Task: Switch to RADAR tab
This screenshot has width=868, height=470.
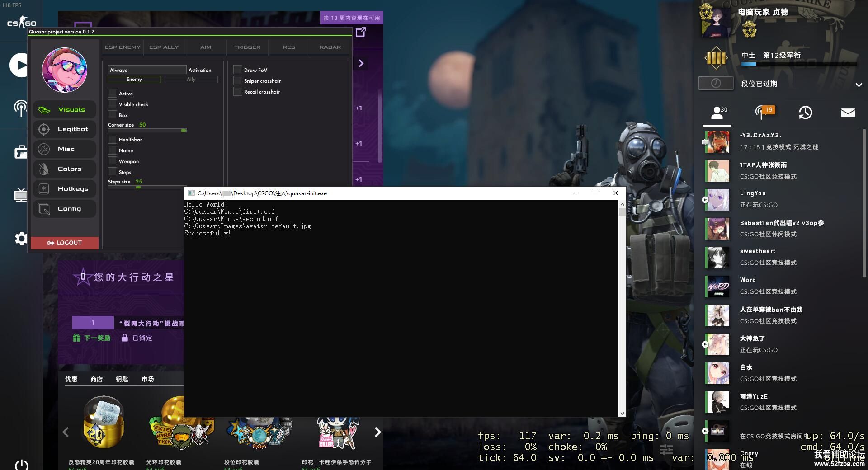Action: [330, 47]
